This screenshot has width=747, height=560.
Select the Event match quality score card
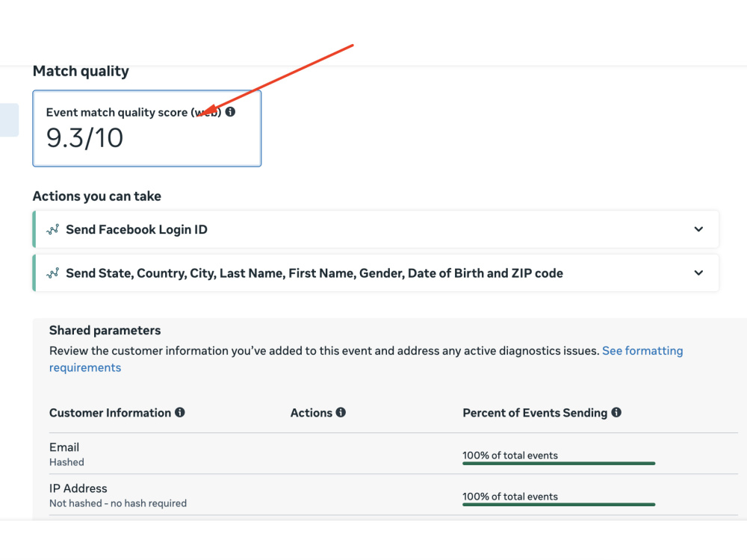(x=146, y=128)
